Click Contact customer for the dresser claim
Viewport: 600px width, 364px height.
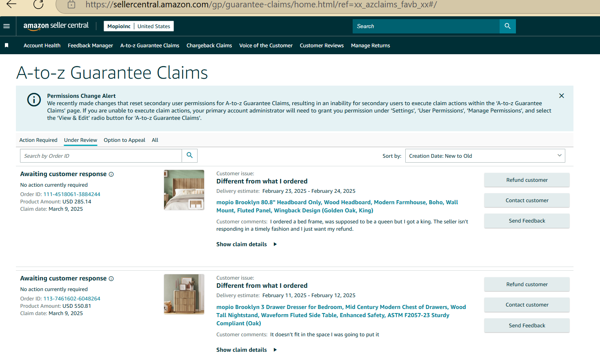(x=527, y=304)
